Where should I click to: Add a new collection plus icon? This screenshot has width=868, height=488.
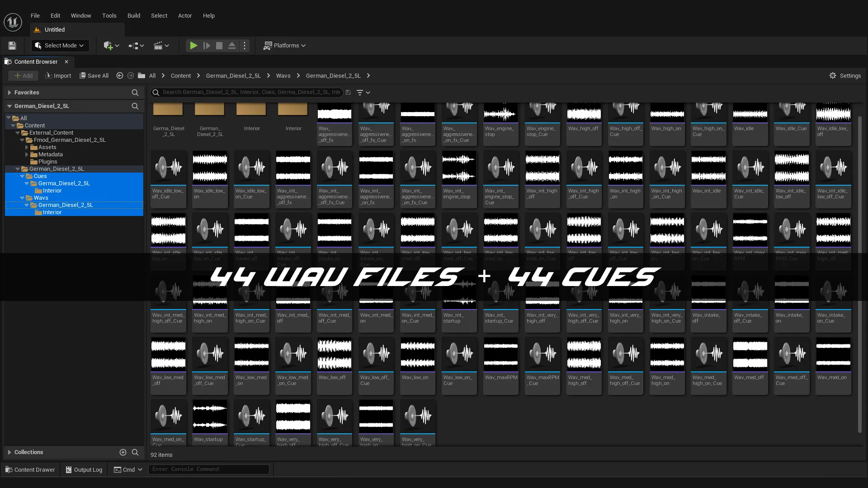(x=123, y=452)
